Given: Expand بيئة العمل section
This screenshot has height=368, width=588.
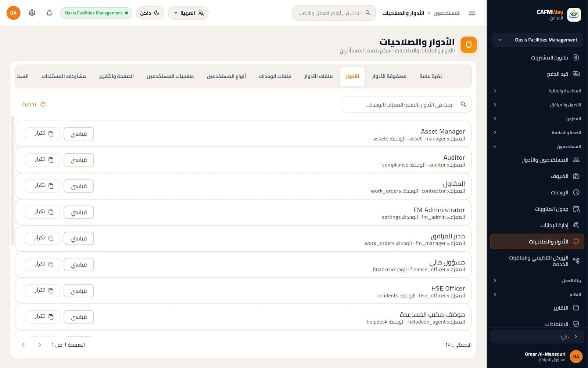Looking at the screenshot, I should coord(537,281).
